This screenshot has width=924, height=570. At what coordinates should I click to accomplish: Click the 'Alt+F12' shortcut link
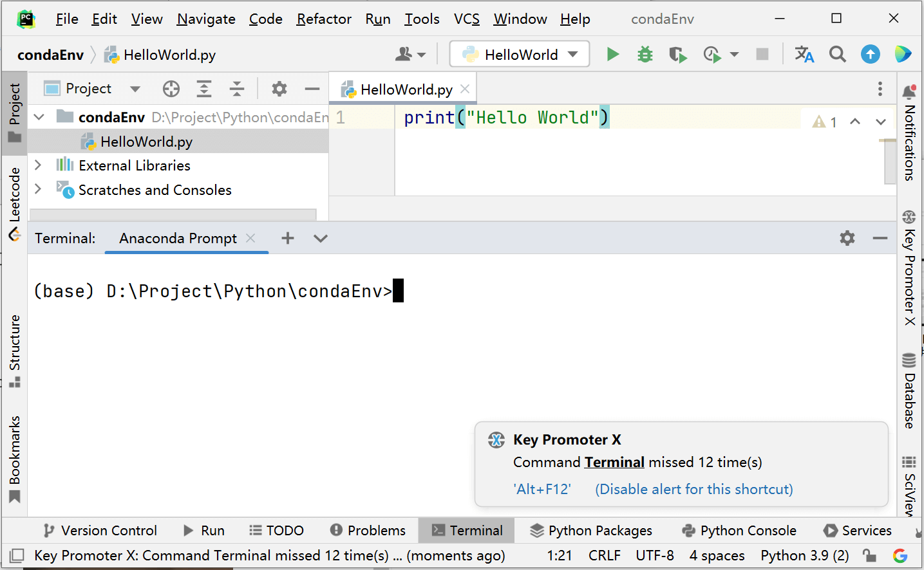pyautogui.click(x=542, y=489)
